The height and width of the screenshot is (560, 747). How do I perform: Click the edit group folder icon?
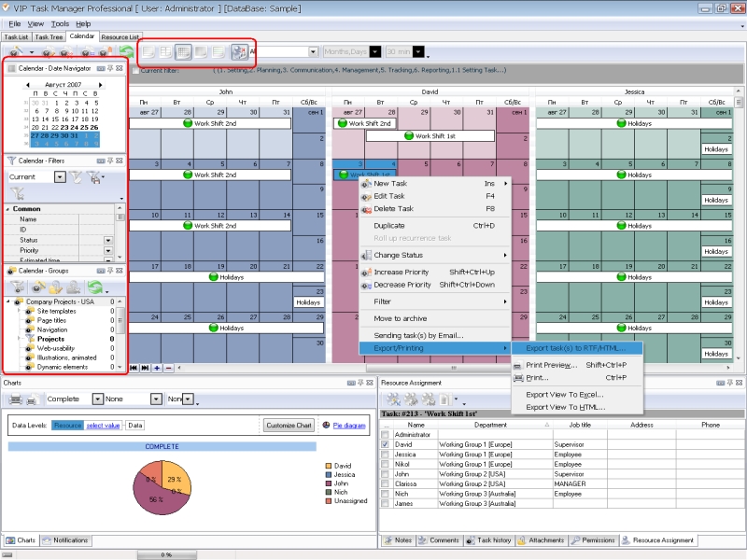56,287
